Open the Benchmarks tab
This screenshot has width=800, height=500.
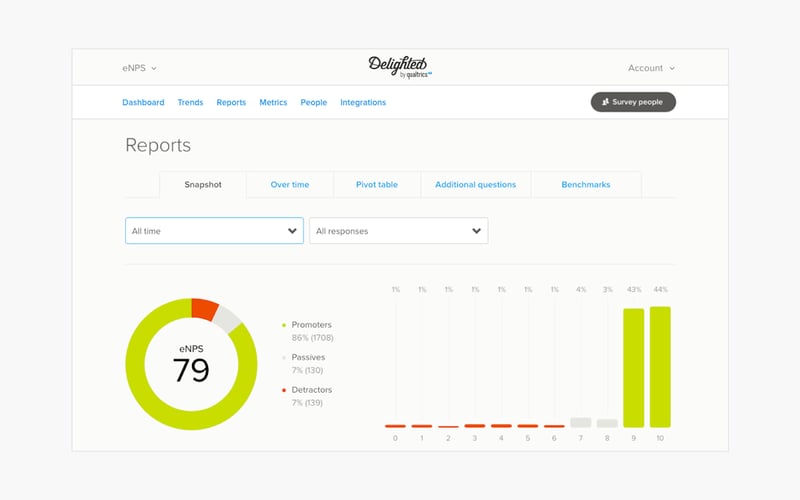[x=586, y=185]
